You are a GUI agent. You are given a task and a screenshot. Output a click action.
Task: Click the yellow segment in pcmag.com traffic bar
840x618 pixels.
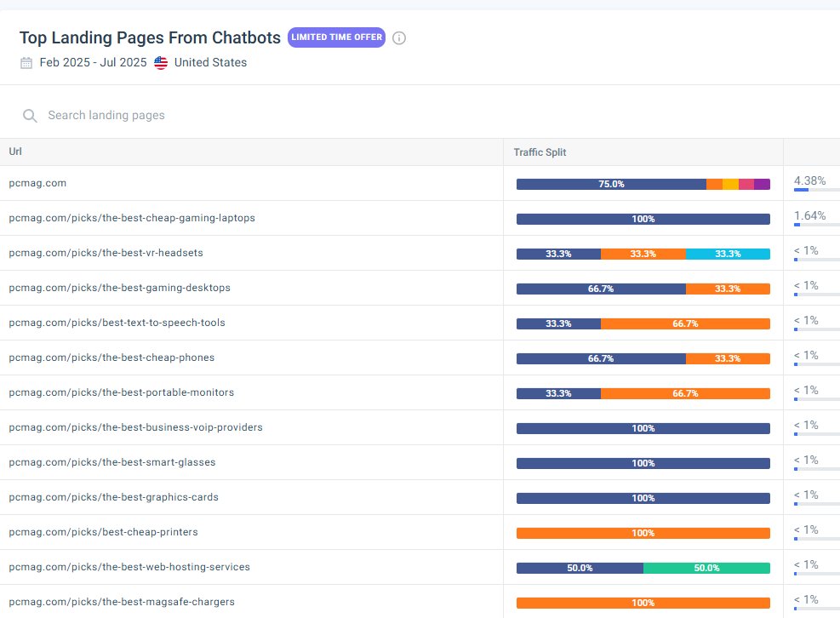730,184
